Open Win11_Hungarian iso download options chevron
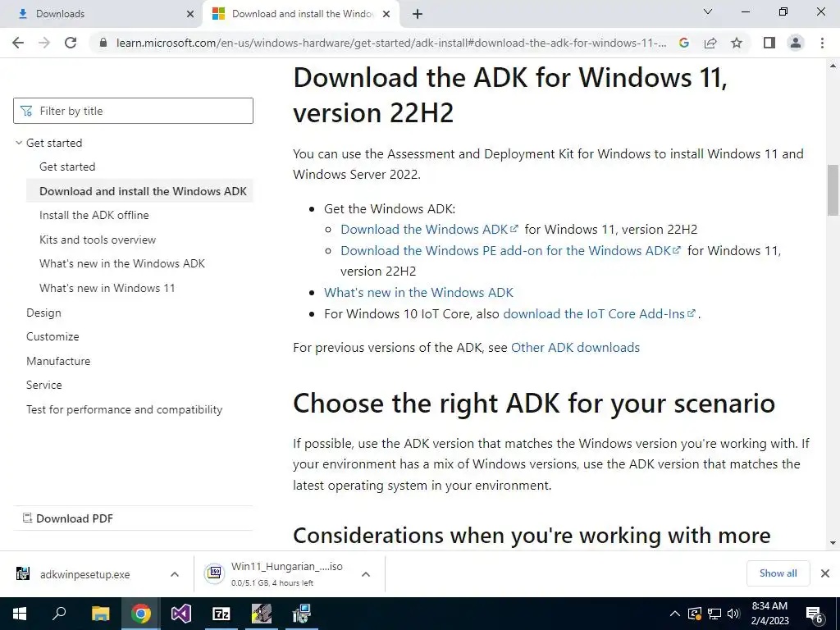The width and height of the screenshot is (840, 630). 366,574
